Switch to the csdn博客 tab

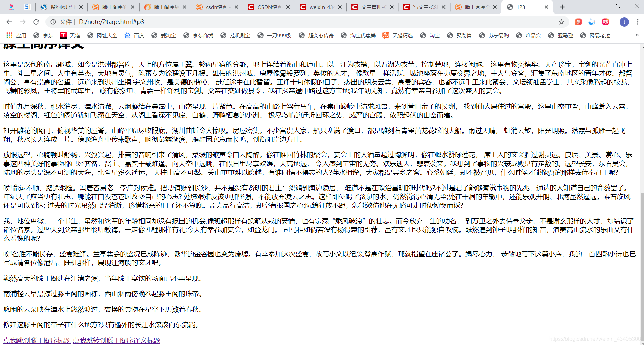(217, 7)
